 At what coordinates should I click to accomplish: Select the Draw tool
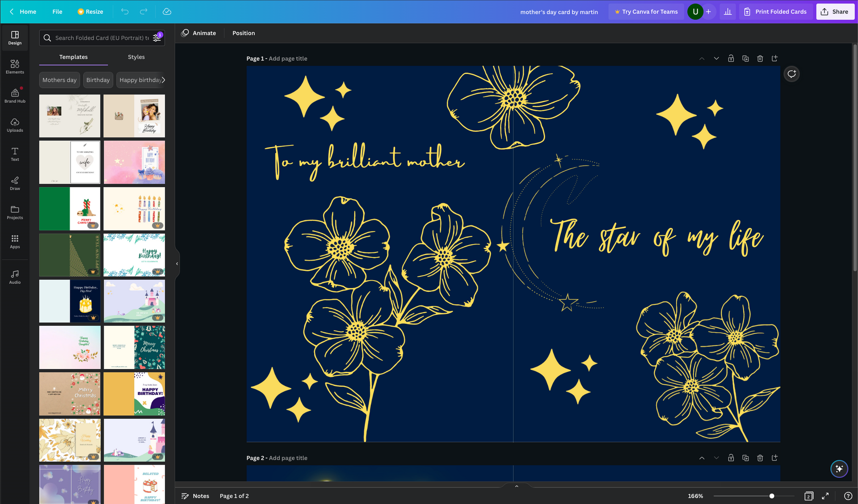[15, 183]
